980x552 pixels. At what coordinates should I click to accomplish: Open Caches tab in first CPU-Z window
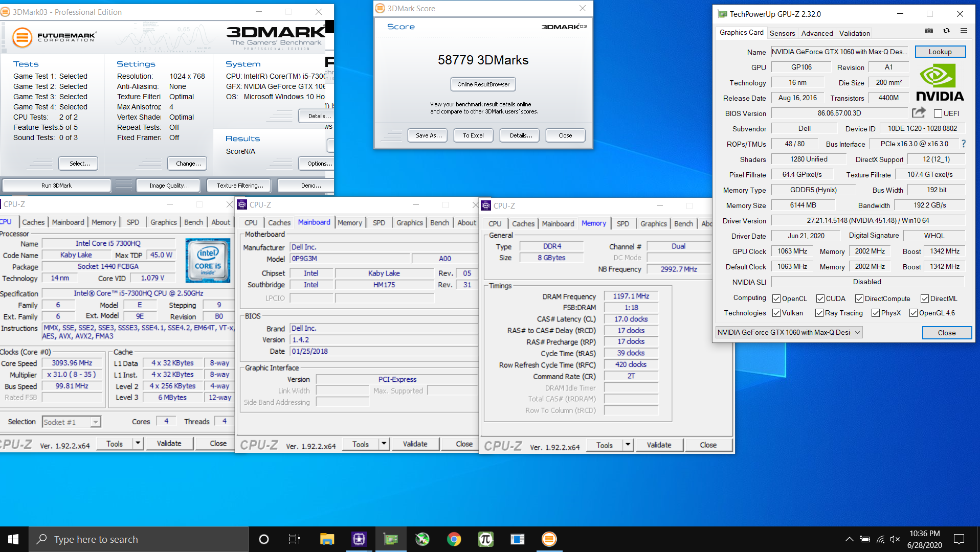coord(33,222)
